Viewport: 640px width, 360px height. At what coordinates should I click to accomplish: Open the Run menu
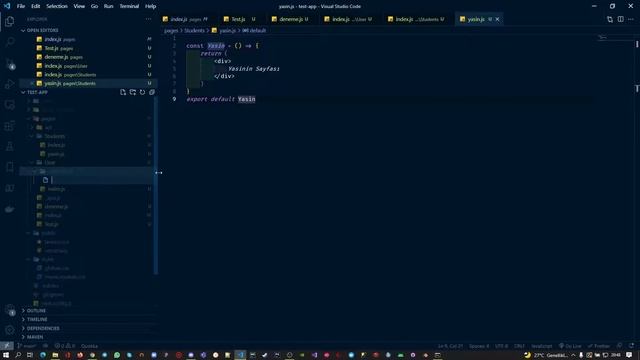(108, 6)
